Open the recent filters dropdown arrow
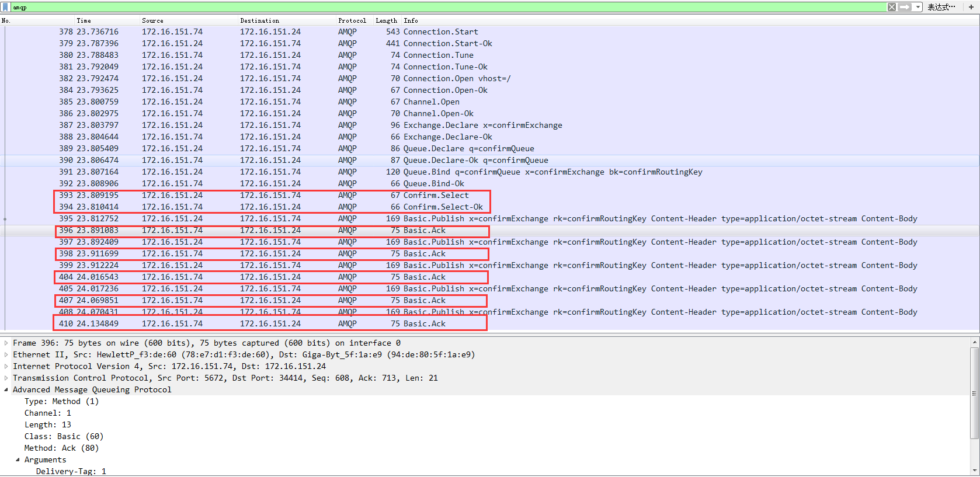980x477 pixels. [x=918, y=7]
